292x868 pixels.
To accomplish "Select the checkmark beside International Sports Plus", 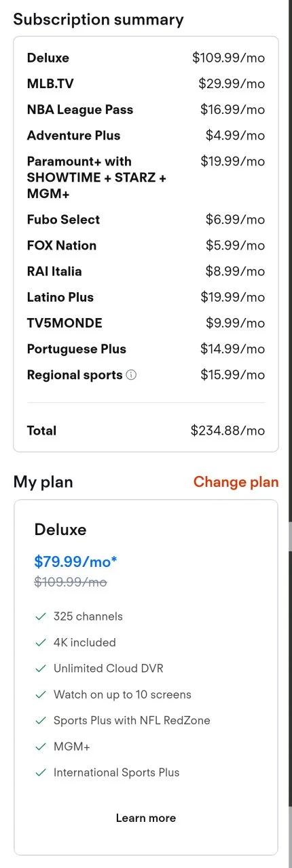I will (41, 772).
